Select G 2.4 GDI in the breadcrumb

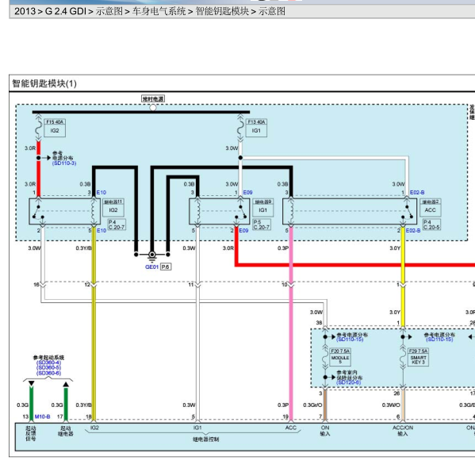(66, 12)
